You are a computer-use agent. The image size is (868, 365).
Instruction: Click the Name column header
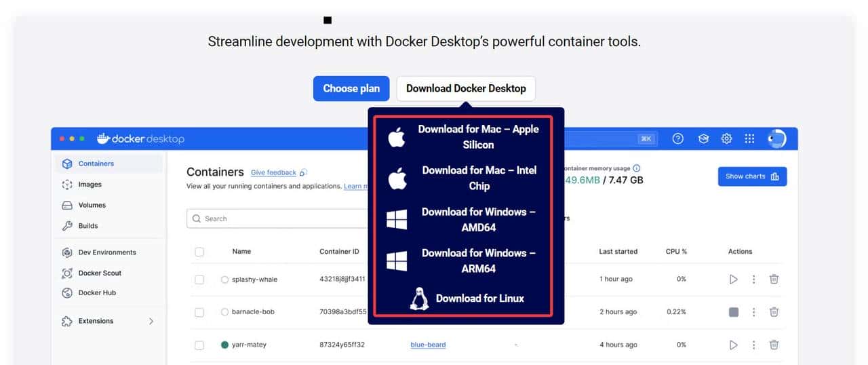(241, 252)
